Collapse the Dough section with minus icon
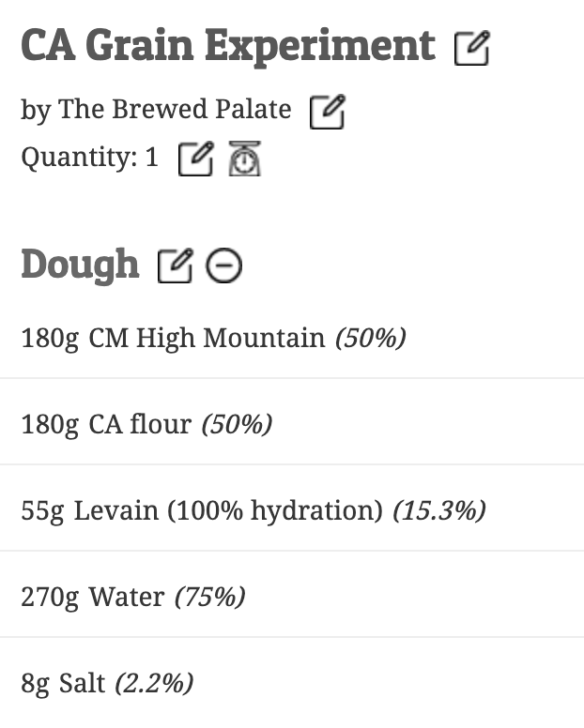This screenshot has height=728, width=584. (224, 267)
